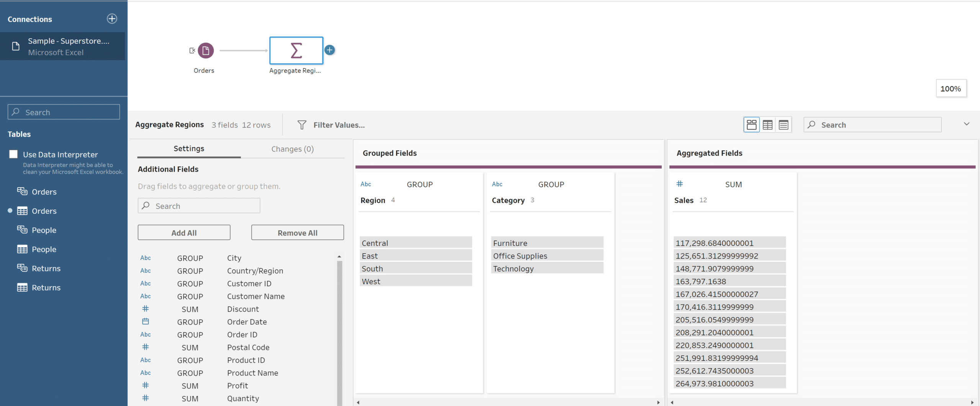Switch to profile pane view
980x406 pixels.
(751, 124)
